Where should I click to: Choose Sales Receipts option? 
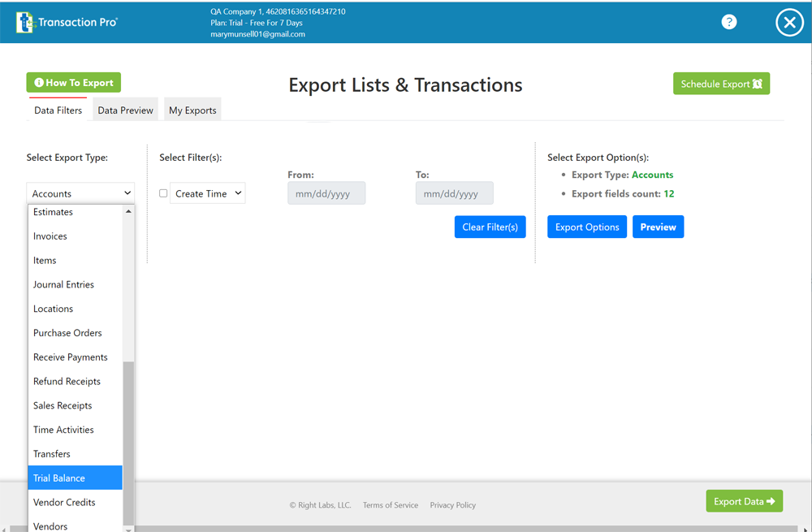tap(75, 405)
